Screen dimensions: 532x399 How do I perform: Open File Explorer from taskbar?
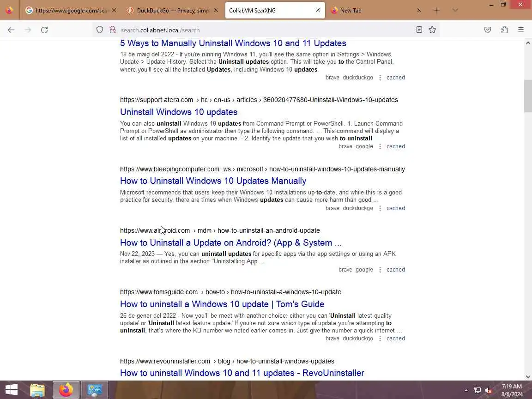pyautogui.click(x=37, y=390)
